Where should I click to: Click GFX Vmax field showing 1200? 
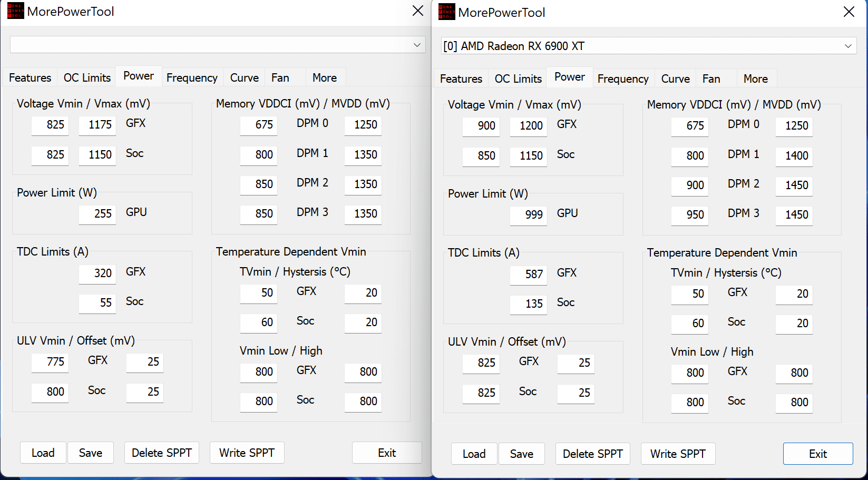coord(529,126)
